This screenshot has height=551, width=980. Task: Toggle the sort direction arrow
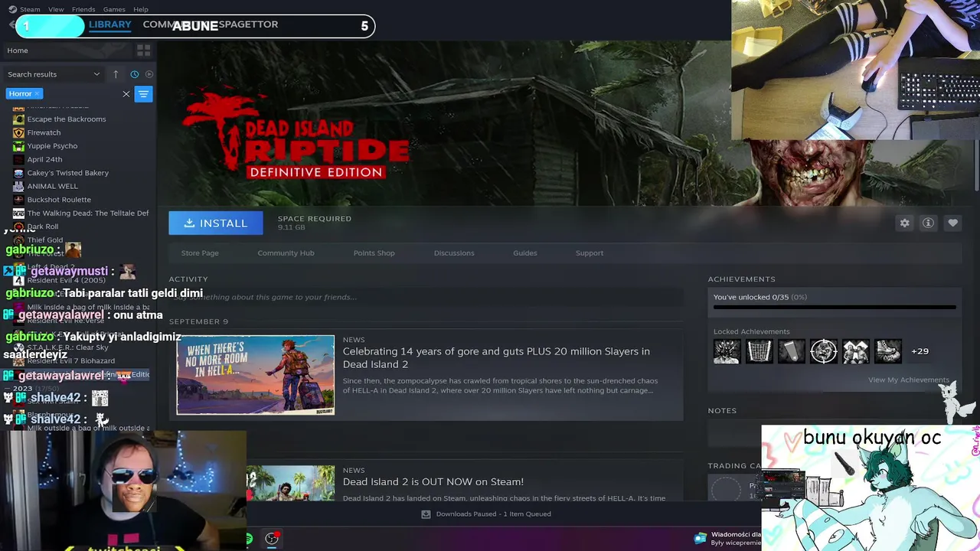coord(116,74)
